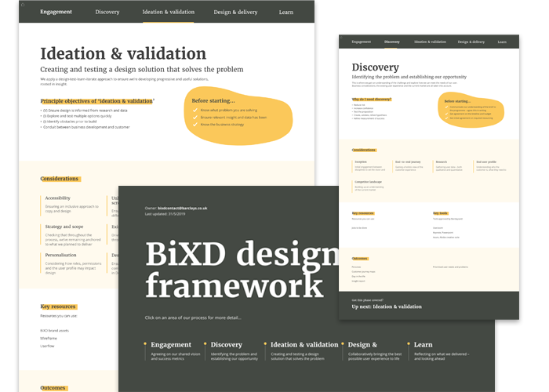Image resolution: width=549 pixels, height=392 pixels.
Task: Click 'Key resources' heading on Discovery page
Action: point(362,213)
